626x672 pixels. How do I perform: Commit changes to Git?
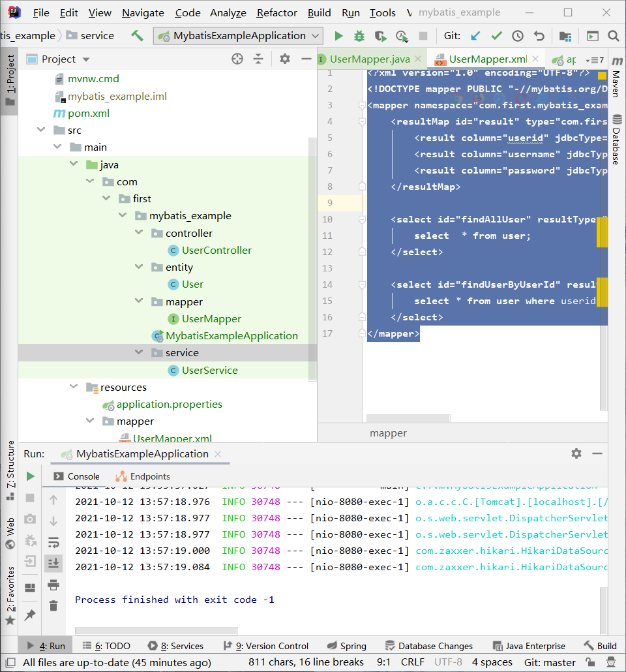pos(496,37)
